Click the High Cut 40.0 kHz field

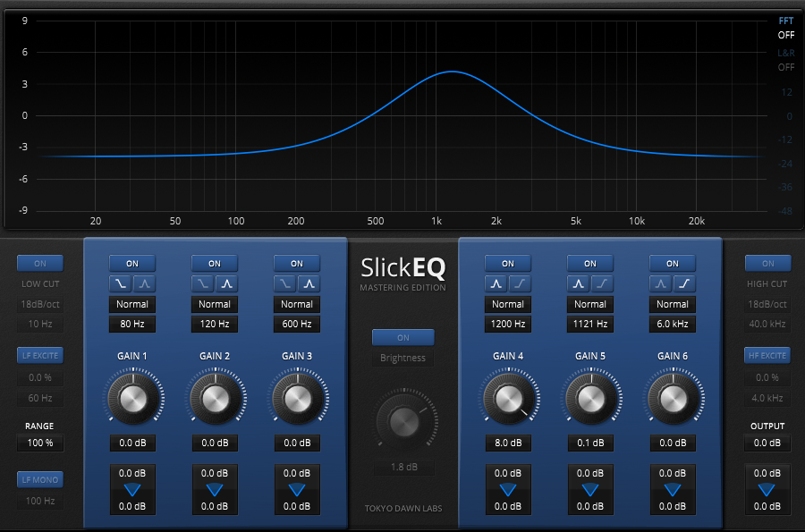coord(767,324)
